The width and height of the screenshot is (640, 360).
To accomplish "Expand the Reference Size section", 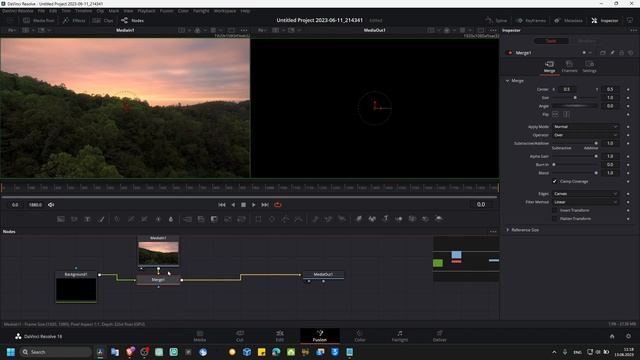I will coord(507,230).
